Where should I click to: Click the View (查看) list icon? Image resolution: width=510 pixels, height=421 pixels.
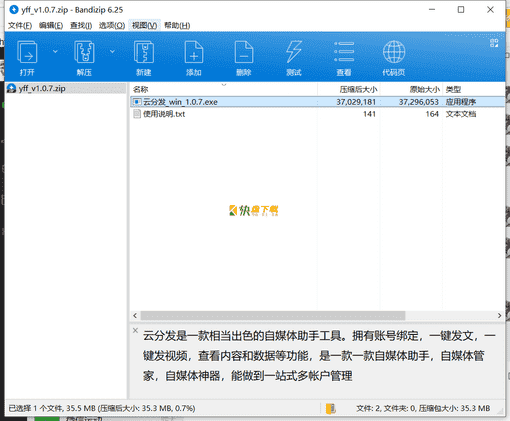pyautogui.click(x=344, y=52)
